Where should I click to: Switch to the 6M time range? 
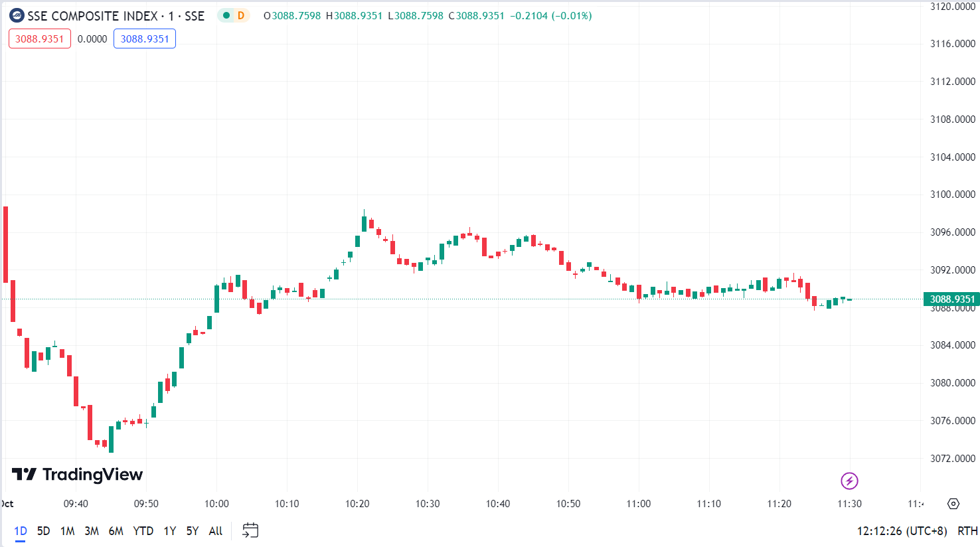(x=116, y=531)
